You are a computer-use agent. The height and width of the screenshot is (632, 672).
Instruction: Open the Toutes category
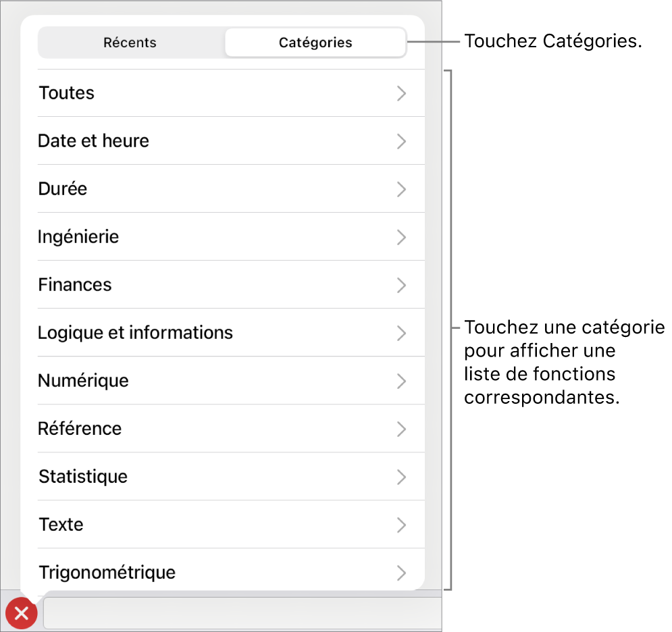pyautogui.click(x=67, y=93)
